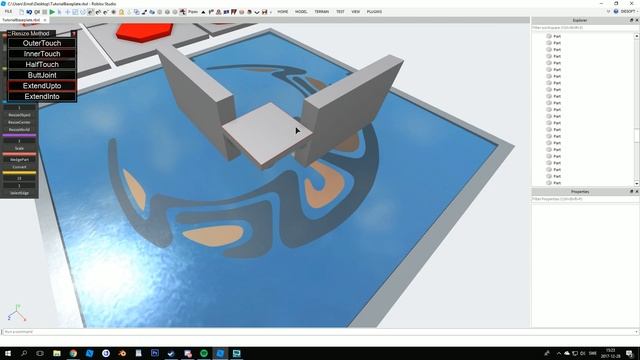
Task: Select the last visible Part in the Explorer list
Action: [554, 183]
